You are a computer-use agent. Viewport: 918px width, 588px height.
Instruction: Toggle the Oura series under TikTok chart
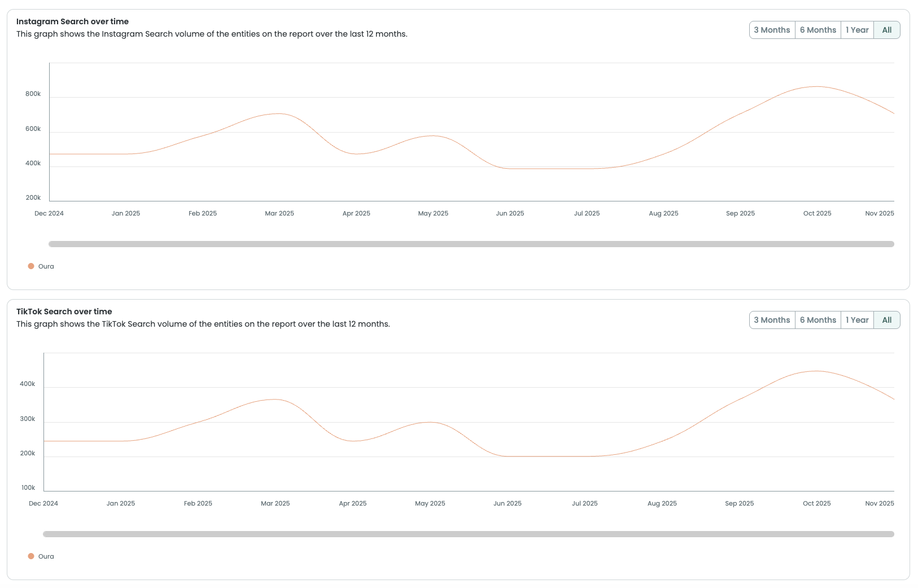[41, 556]
